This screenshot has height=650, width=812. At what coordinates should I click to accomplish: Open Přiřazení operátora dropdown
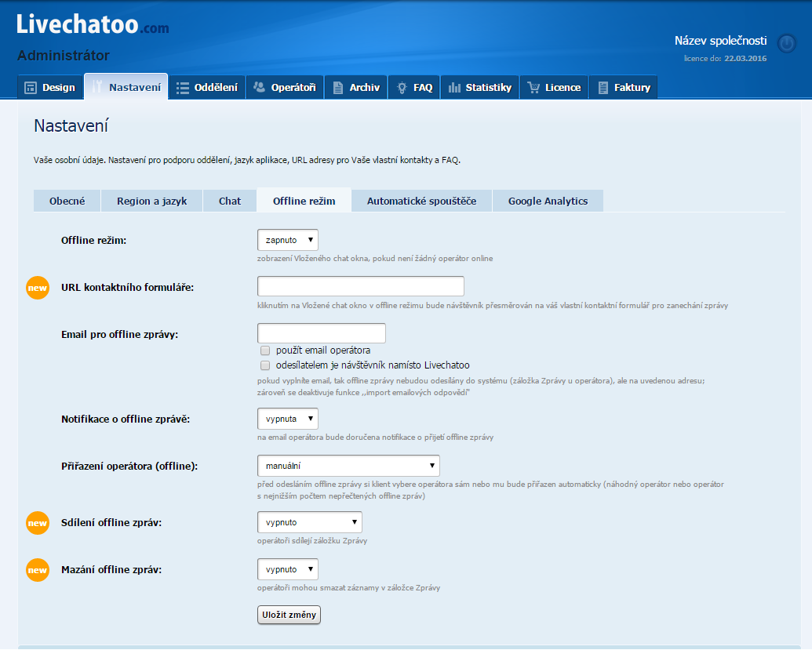(x=348, y=466)
